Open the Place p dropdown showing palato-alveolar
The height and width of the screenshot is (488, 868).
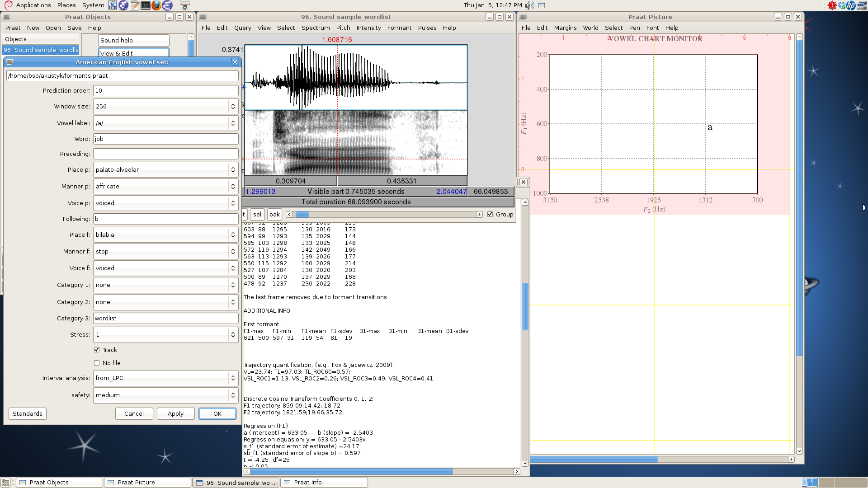165,170
